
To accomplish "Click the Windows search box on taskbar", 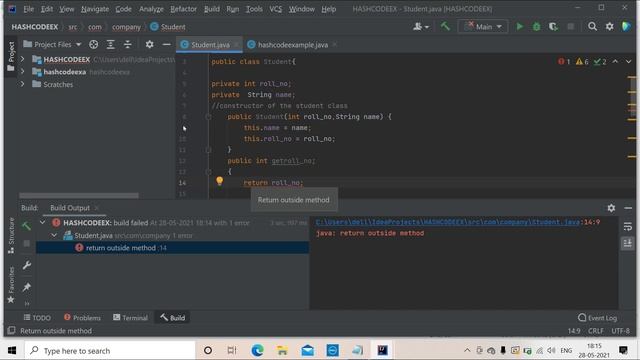I will tap(110, 351).
